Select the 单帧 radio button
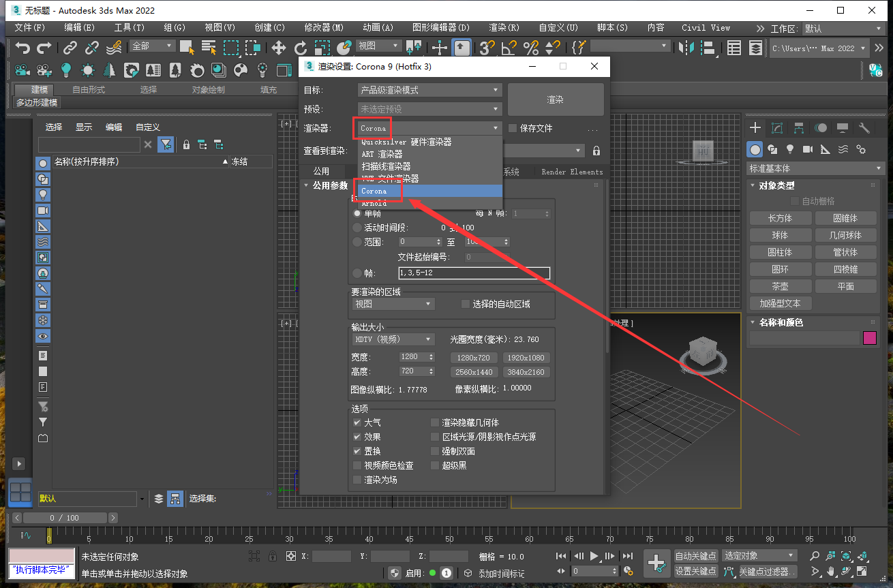 pos(356,213)
